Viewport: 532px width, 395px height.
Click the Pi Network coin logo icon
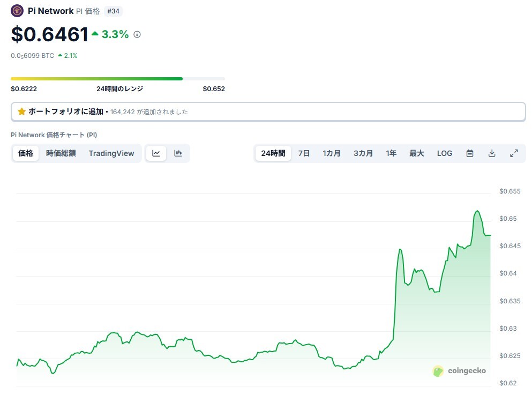tap(17, 11)
